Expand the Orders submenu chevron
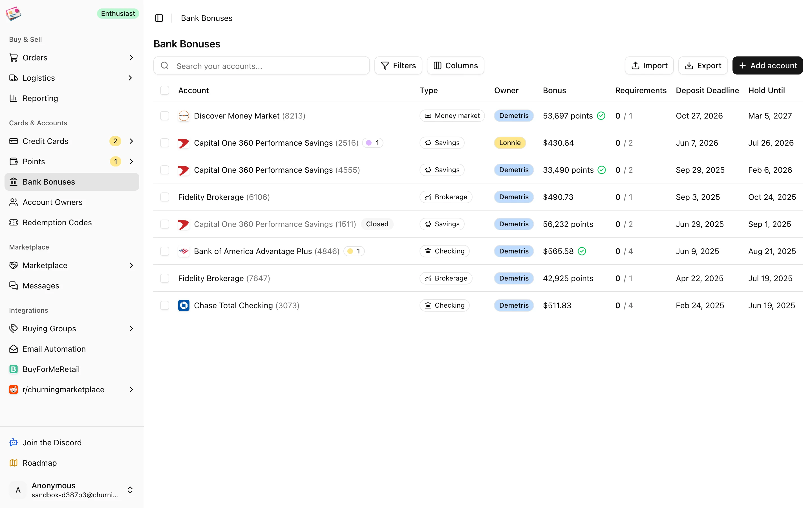The height and width of the screenshot is (508, 812). pos(131,58)
